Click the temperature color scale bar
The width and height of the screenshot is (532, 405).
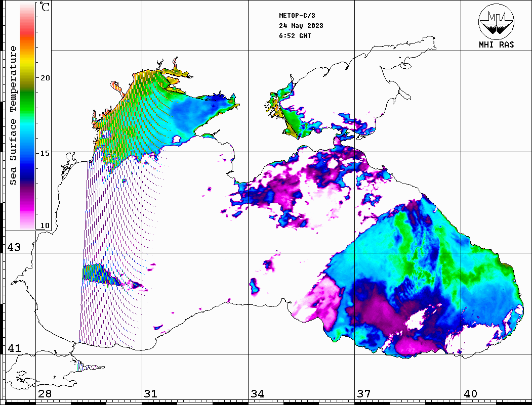pyautogui.click(x=27, y=116)
